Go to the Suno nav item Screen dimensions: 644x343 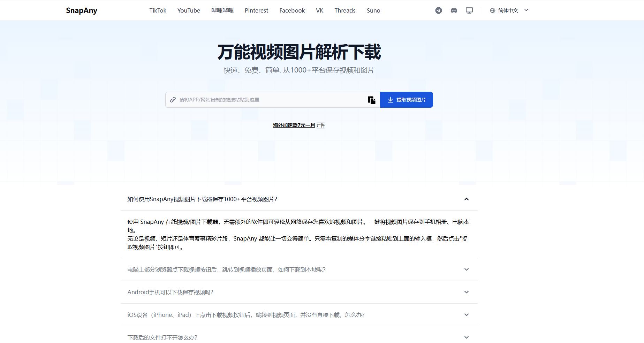373,10
